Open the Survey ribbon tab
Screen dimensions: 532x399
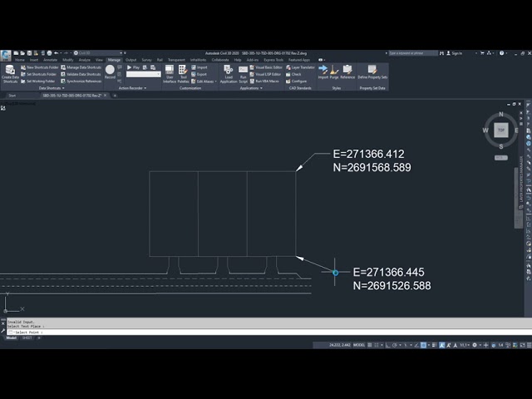pyautogui.click(x=146, y=60)
